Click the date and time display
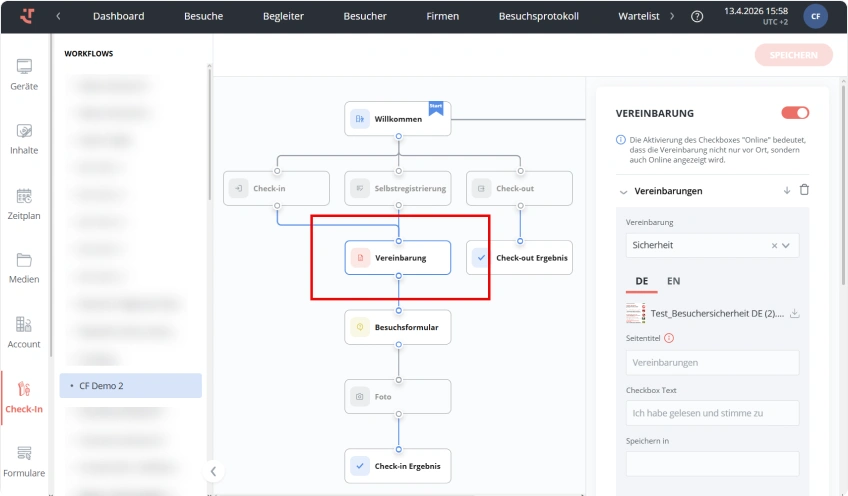 (x=756, y=16)
